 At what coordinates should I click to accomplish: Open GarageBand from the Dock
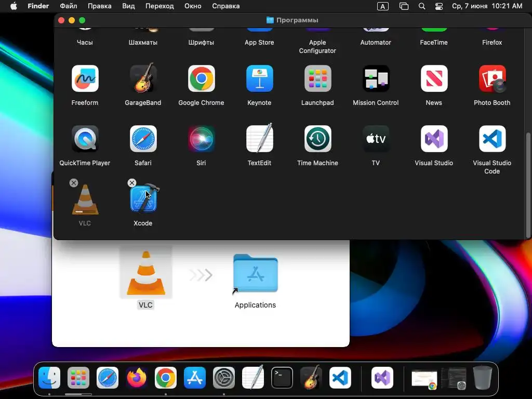click(x=311, y=377)
